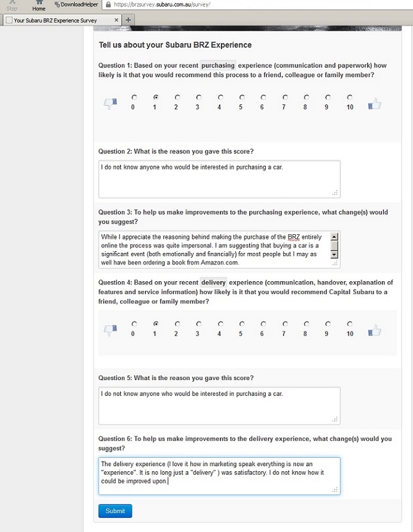413x532 pixels.
Task: Select score 10 for Question 1
Action: click(x=349, y=97)
